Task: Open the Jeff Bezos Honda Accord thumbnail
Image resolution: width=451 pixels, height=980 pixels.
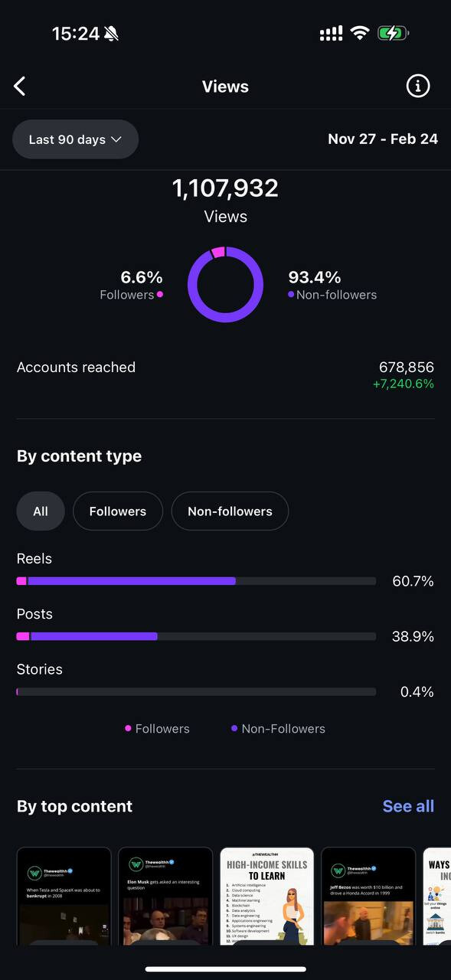Action: [x=368, y=896]
